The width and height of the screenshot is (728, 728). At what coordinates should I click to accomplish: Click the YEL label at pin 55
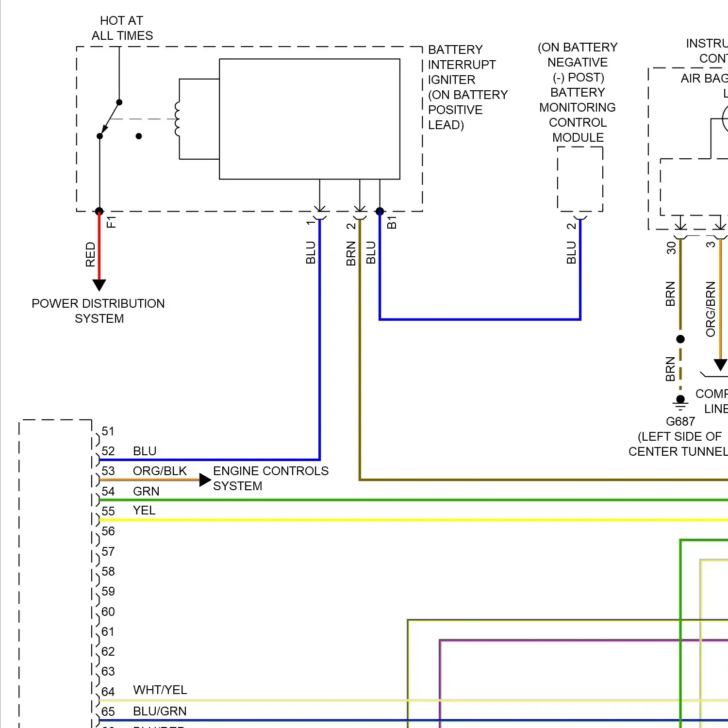144,510
